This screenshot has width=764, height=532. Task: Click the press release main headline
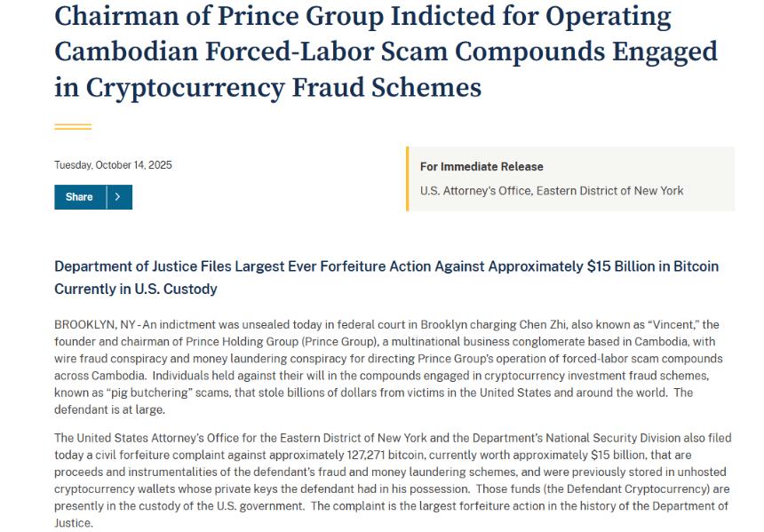(x=386, y=52)
